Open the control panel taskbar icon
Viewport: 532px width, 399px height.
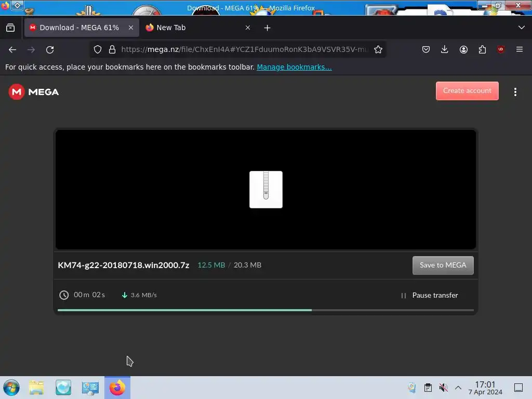coord(90,388)
